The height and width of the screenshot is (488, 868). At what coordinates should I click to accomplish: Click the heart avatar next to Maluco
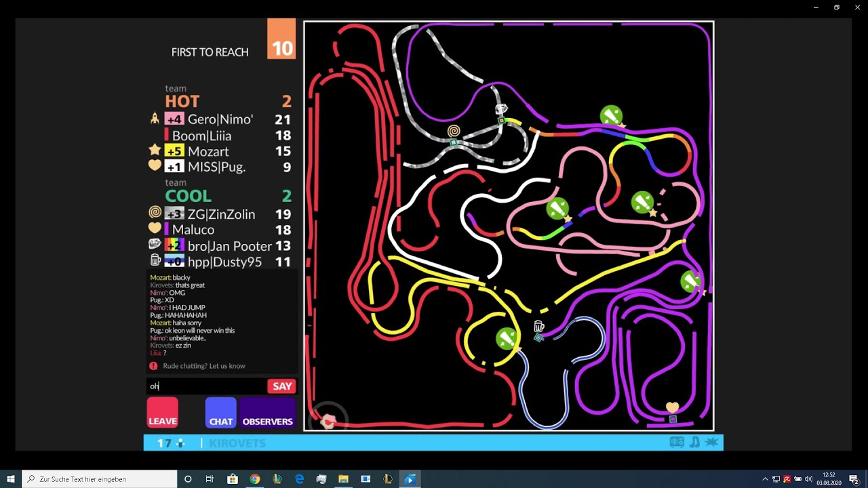(x=155, y=228)
